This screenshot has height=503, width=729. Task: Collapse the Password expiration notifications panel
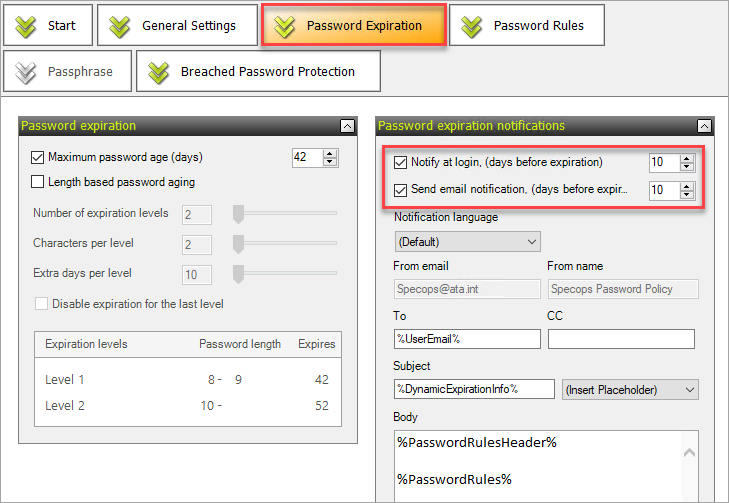(704, 126)
